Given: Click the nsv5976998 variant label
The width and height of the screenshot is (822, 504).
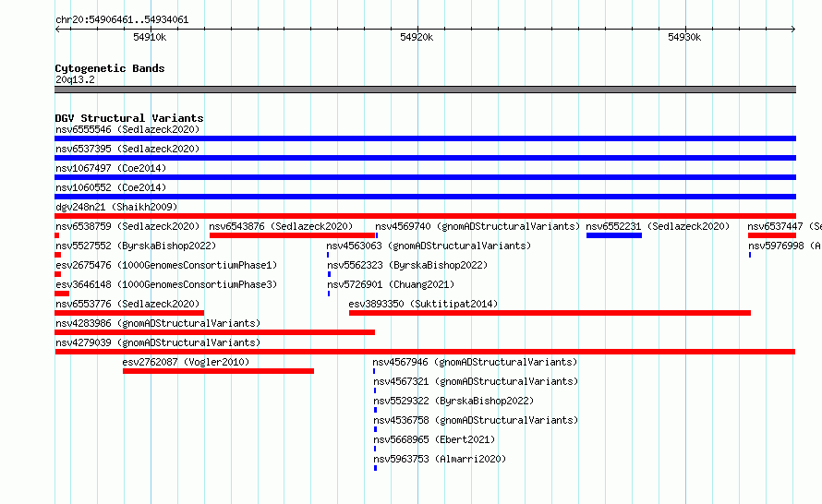Looking at the screenshot, I should (x=784, y=246).
